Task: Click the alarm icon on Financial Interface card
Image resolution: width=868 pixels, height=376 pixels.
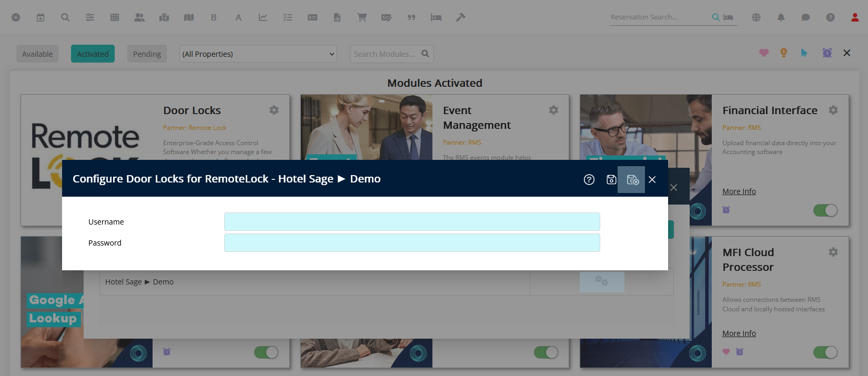Action: (726, 210)
